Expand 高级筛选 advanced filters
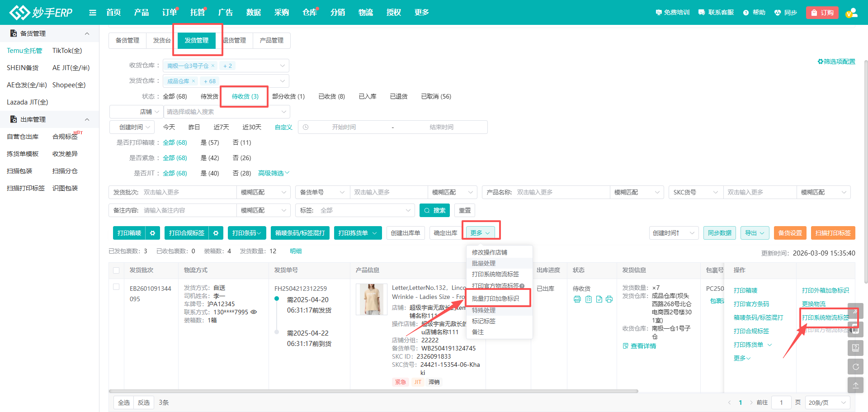Image resolution: width=868 pixels, height=412 pixels. 274,173
